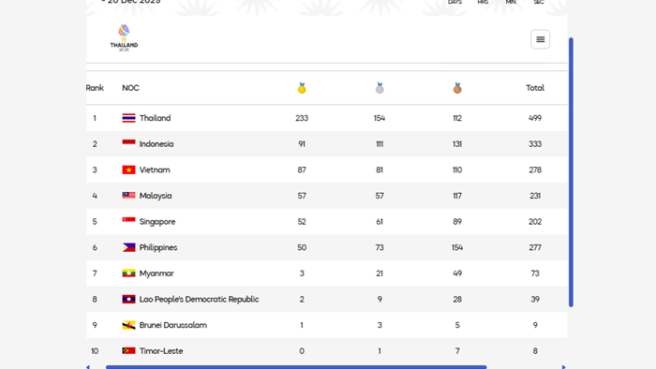Open the hamburger menu button

click(x=540, y=39)
